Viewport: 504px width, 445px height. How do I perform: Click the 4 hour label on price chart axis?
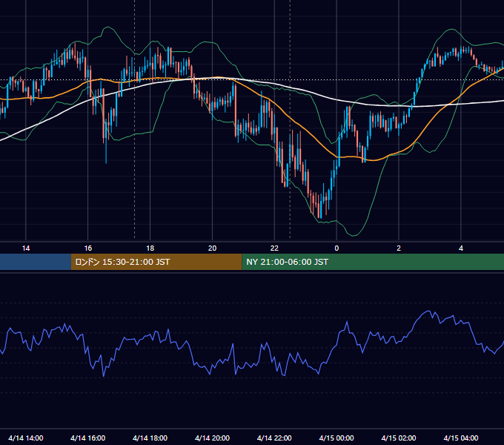pos(461,248)
